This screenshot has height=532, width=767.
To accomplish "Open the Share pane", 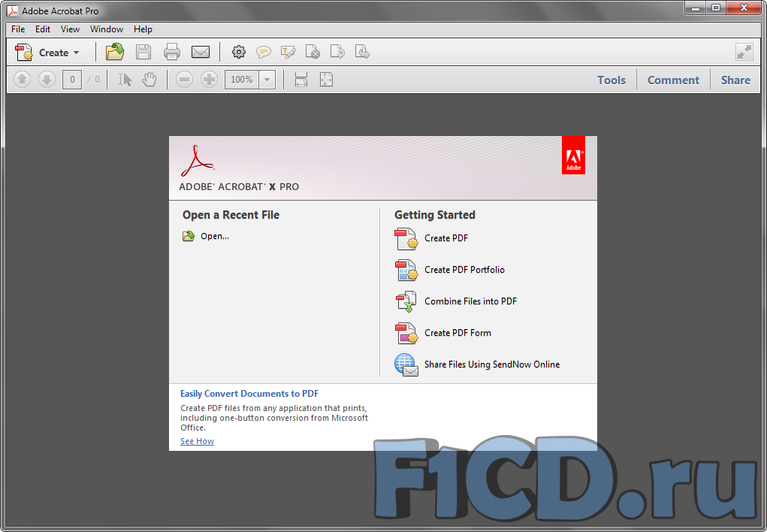I will (735, 80).
